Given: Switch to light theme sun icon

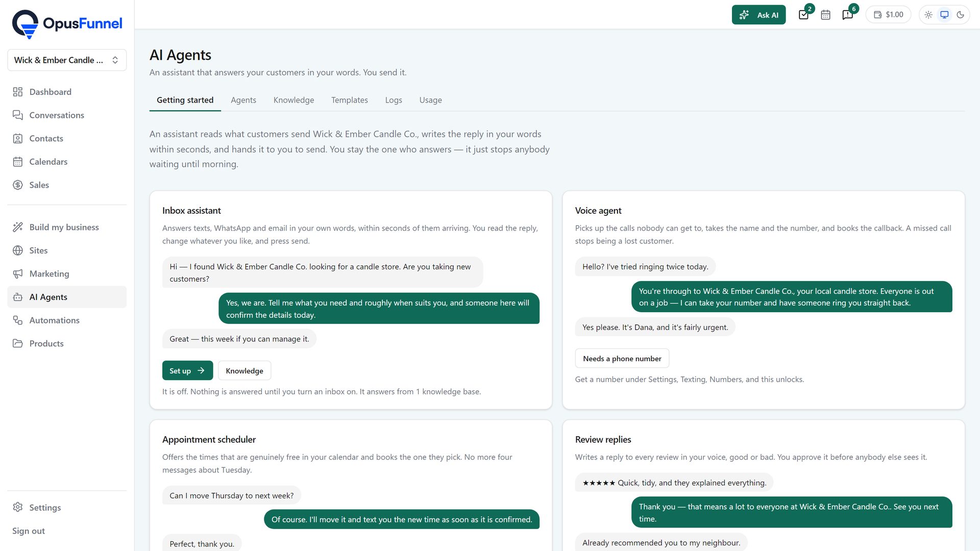Looking at the screenshot, I should [928, 15].
